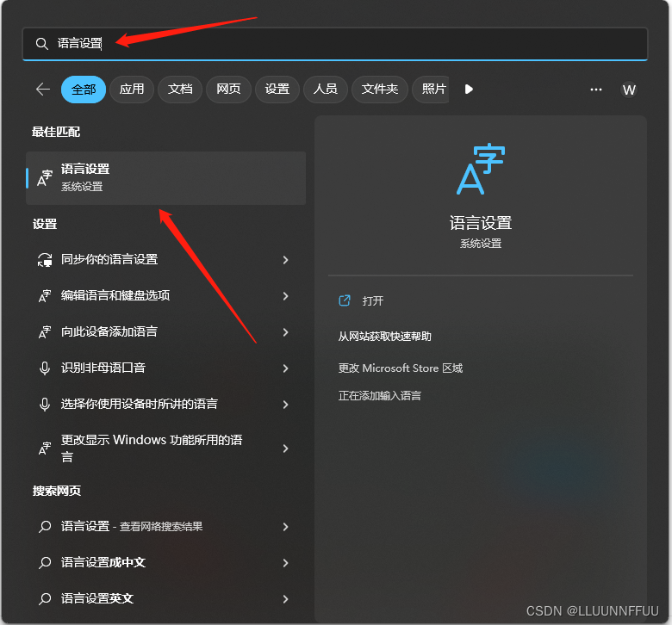Expand the 编辑语言和键盘选项 chevron
This screenshot has width=672, height=625.
pyautogui.click(x=285, y=296)
